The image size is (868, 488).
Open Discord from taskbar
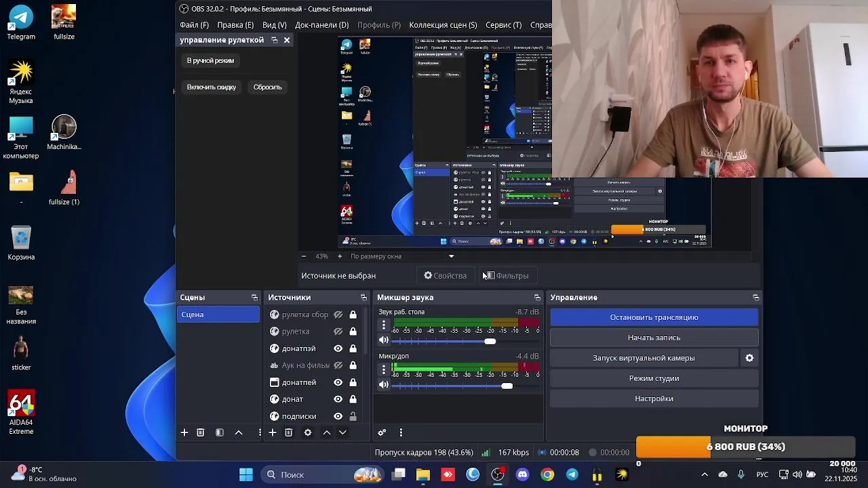click(x=522, y=474)
